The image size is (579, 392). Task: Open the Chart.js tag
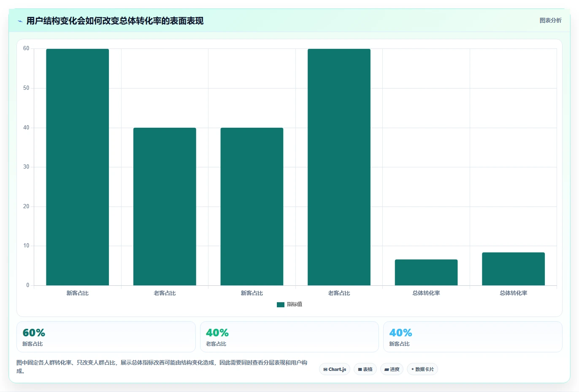tap(335, 369)
